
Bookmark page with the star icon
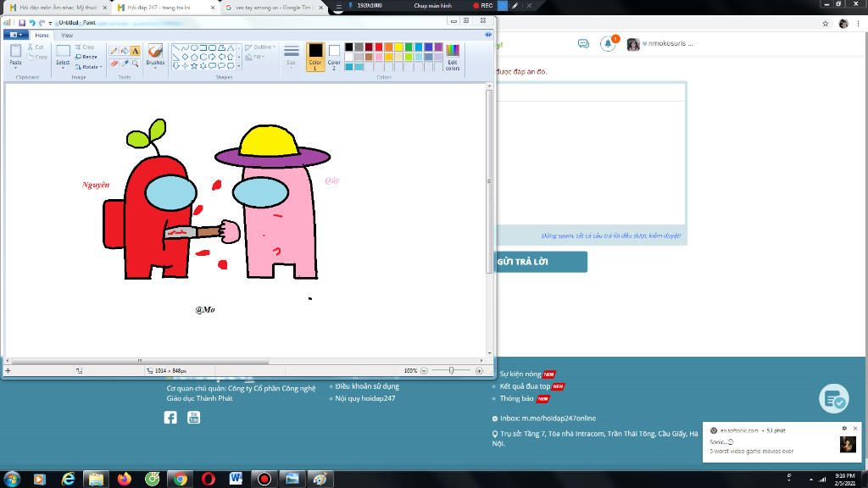pyautogui.click(x=826, y=23)
